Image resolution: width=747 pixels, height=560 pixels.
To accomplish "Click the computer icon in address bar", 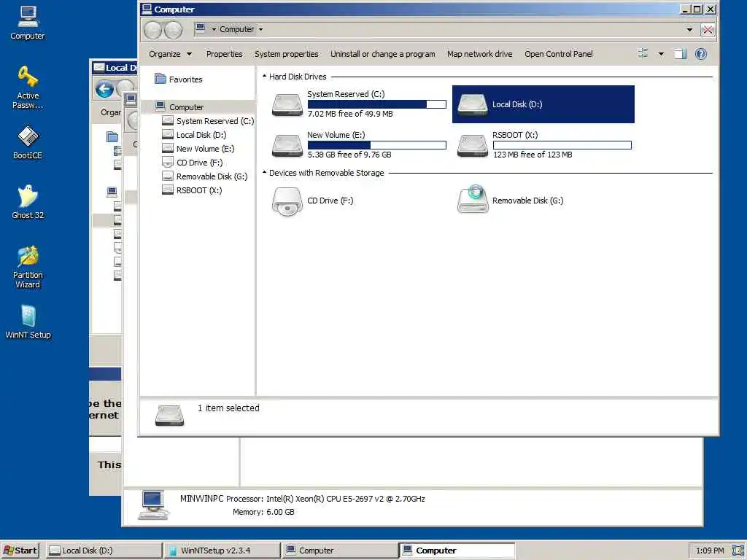I will pyautogui.click(x=201, y=28).
